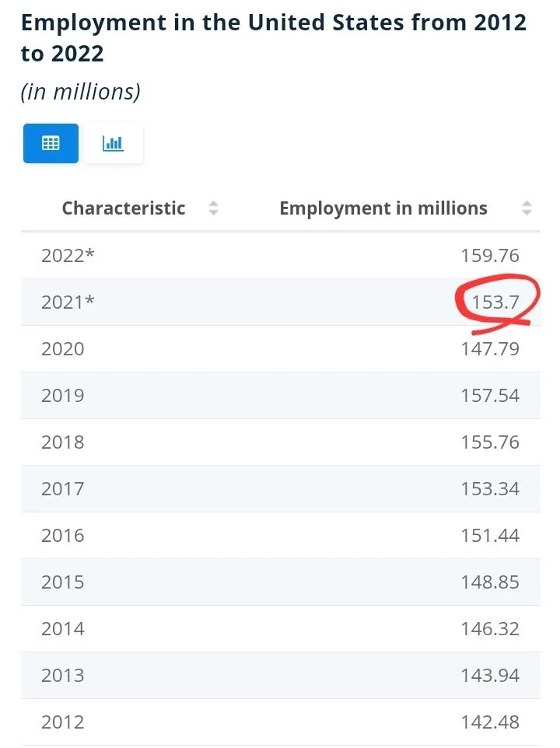The width and height of the screenshot is (560, 748).
Task: Select the 2016 year cell
Action: tap(63, 536)
